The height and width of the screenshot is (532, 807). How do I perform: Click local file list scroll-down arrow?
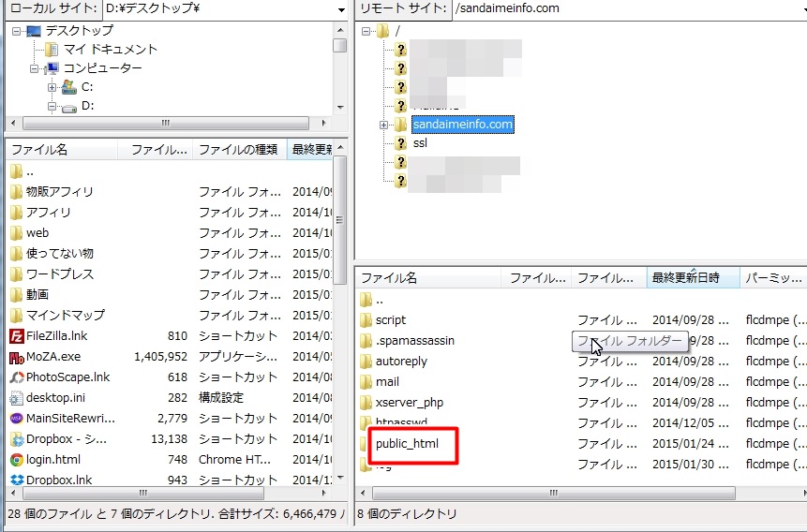339,478
